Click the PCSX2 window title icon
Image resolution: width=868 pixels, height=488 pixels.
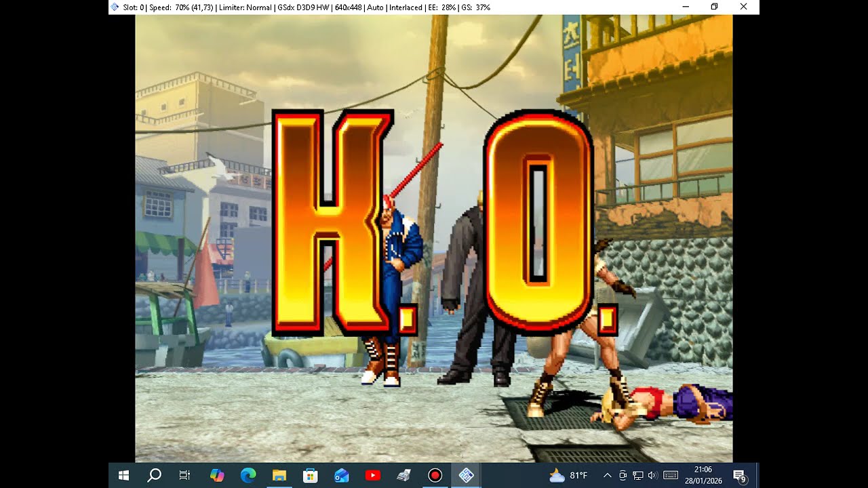(115, 7)
